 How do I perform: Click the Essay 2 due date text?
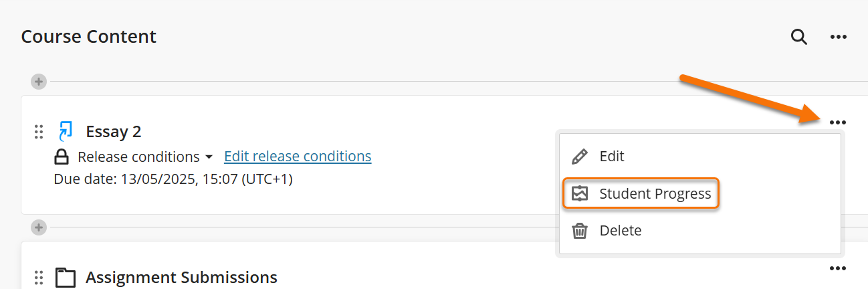[x=173, y=179]
